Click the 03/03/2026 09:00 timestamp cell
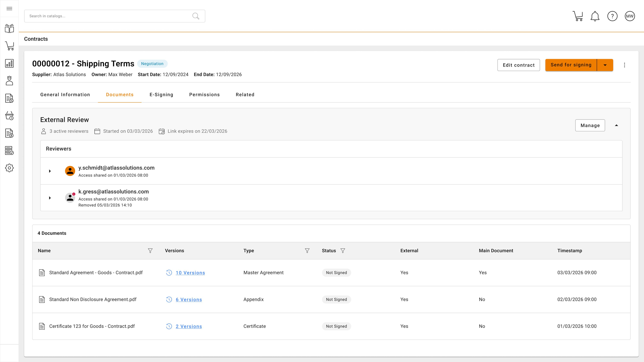 (x=577, y=273)
